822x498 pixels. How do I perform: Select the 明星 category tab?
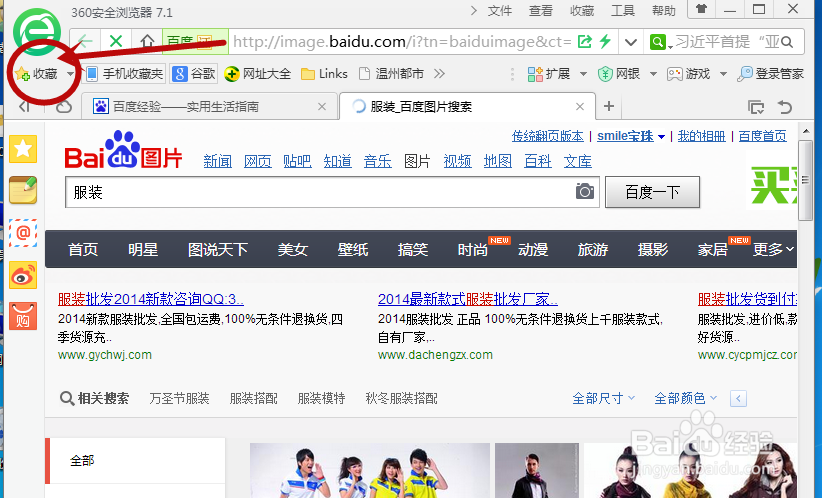(143, 250)
